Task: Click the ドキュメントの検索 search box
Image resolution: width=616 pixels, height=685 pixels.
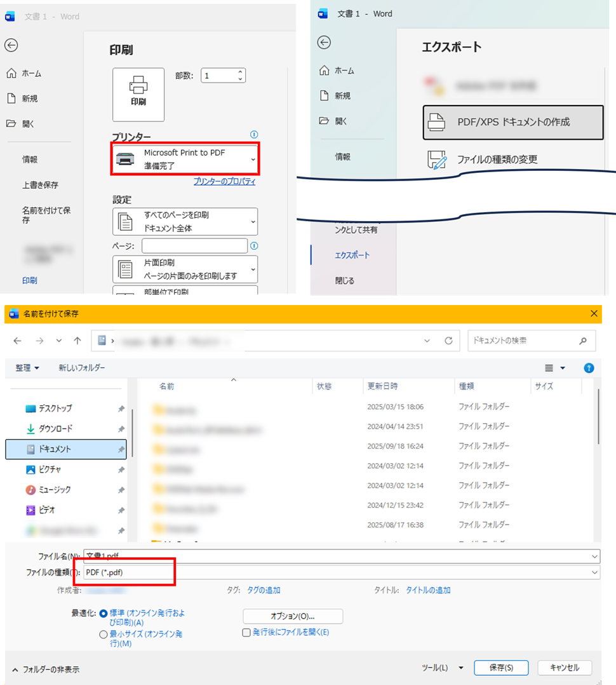Action: [532, 341]
